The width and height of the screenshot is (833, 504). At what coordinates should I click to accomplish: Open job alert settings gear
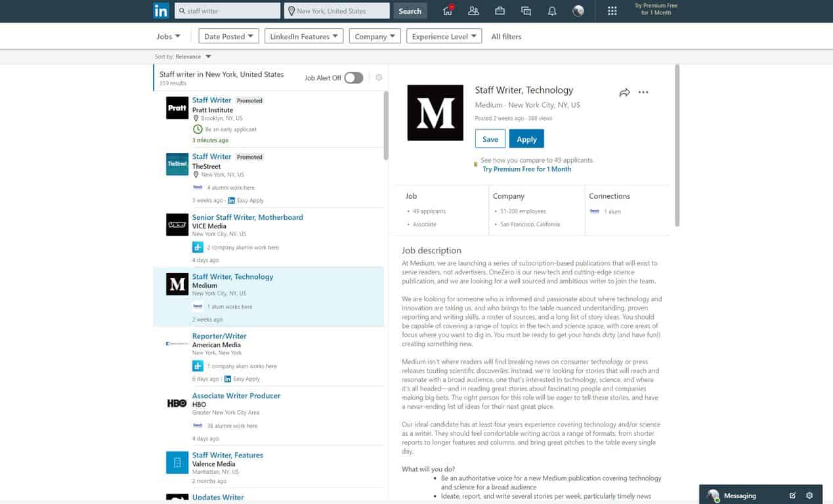[379, 77]
